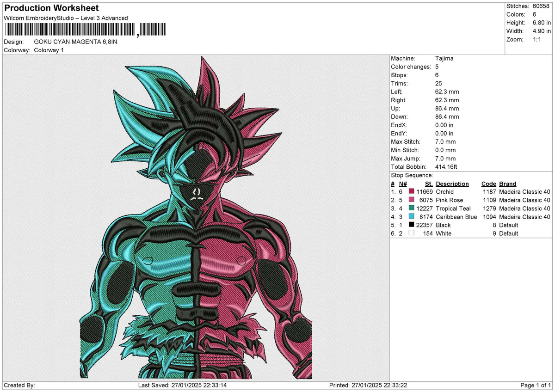Click the 'Down:' label

click(400, 116)
